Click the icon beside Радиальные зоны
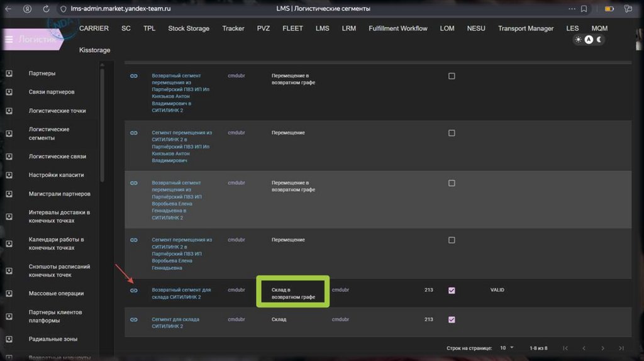This screenshot has width=644, height=361. pos(9,339)
